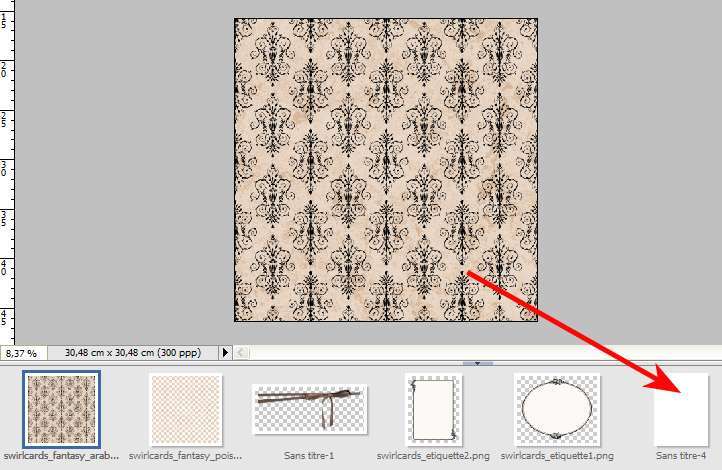Click the "swirlcards_fantasy_pois..." file name text

(185, 455)
